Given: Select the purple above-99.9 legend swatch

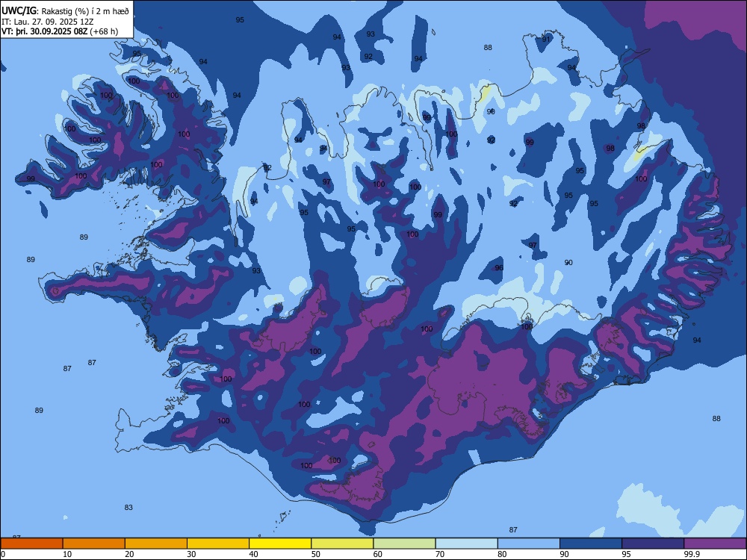Looking at the screenshot, I should click(x=715, y=544).
